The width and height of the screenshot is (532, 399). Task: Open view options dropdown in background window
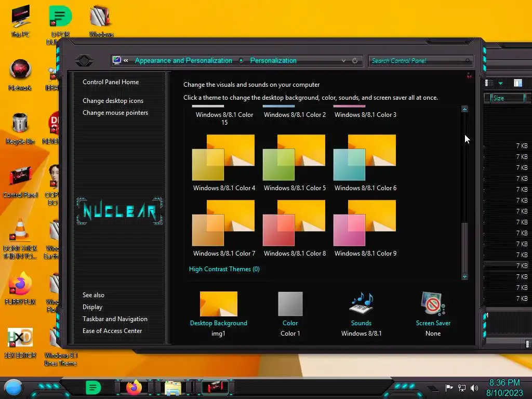click(x=500, y=83)
